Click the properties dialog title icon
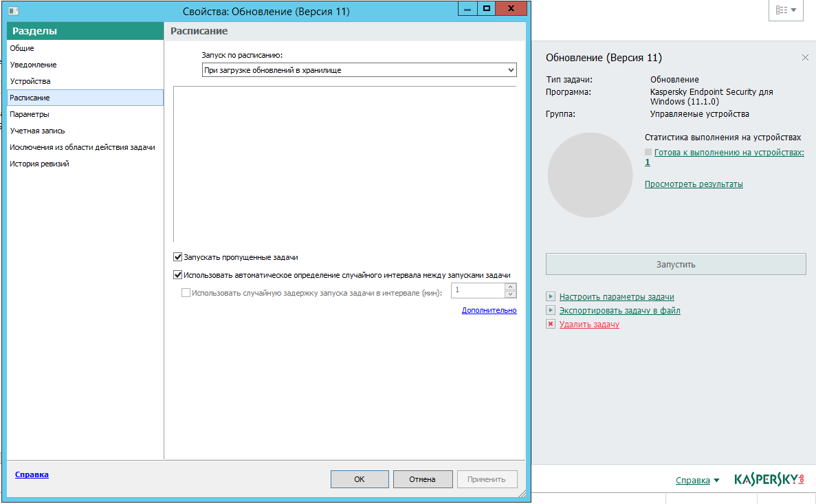Image resolution: width=816 pixels, height=504 pixels. (14, 11)
